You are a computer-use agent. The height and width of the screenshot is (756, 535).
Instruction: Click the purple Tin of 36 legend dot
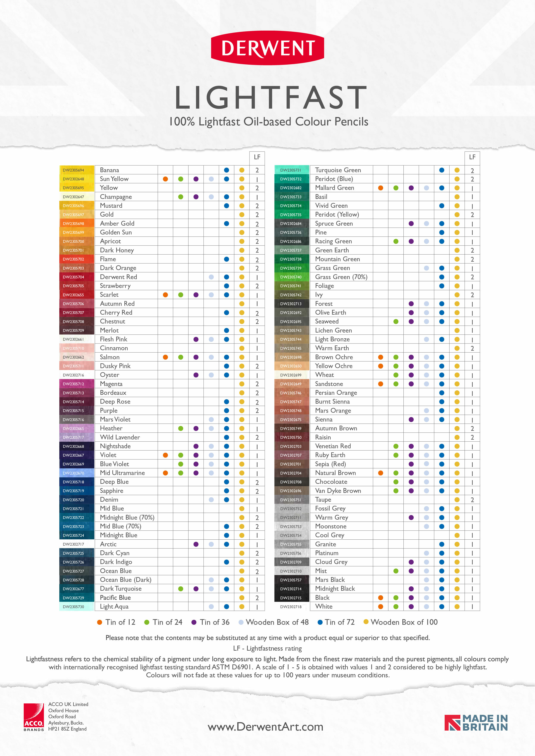pyautogui.click(x=194, y=622)
